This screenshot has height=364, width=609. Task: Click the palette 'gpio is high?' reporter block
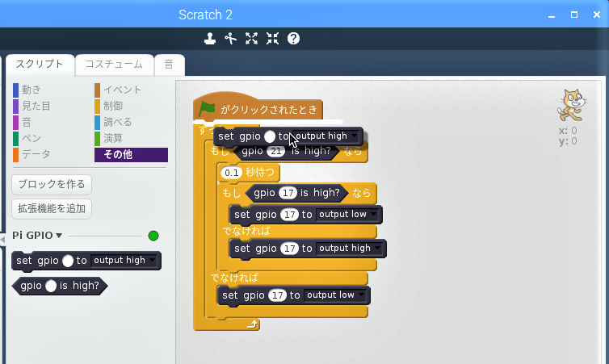point(60,286)
